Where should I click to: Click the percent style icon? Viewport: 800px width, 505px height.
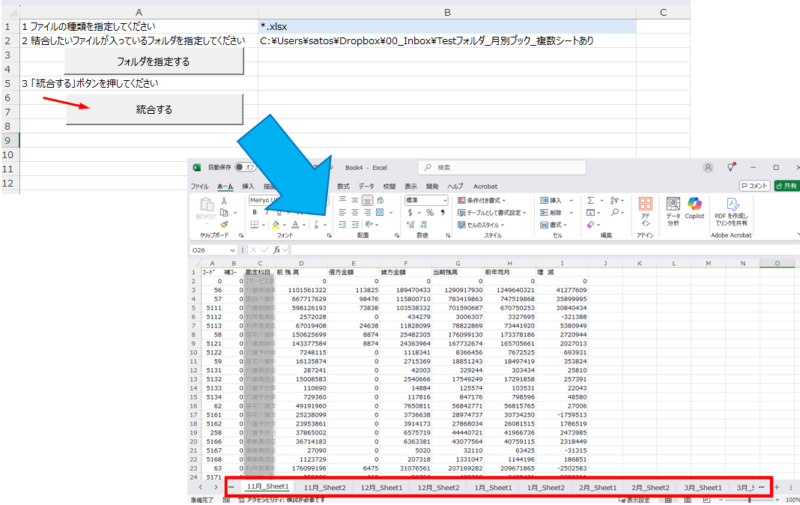[428, 212]
